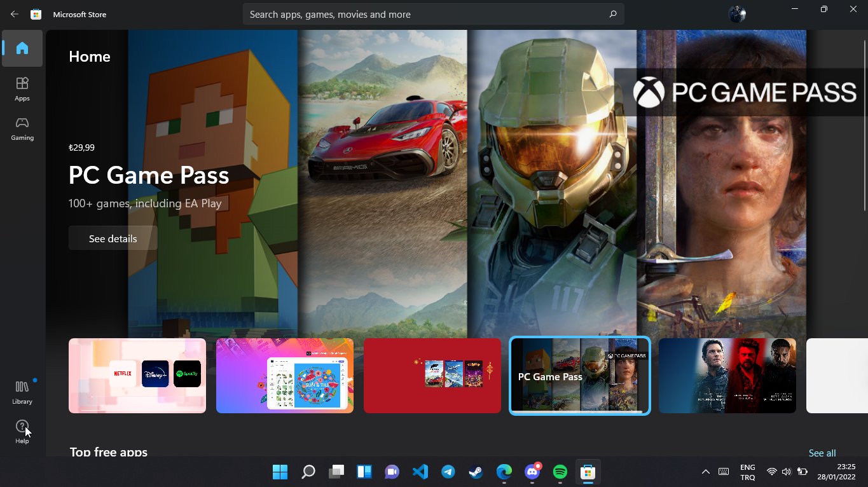Open Widgets from the taskbar

pos(364,472)
